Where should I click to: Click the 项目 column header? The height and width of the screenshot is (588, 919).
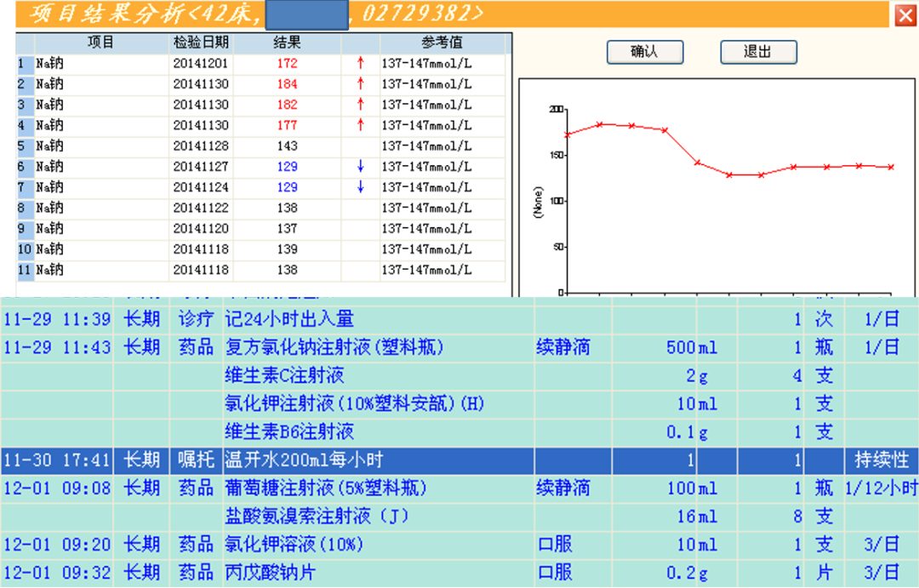point(100,43)
